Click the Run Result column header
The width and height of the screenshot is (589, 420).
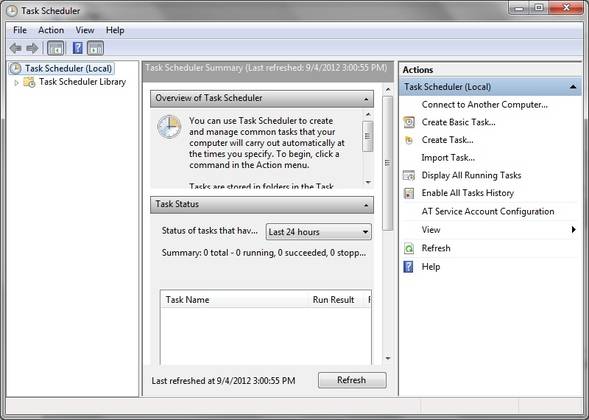334,300
